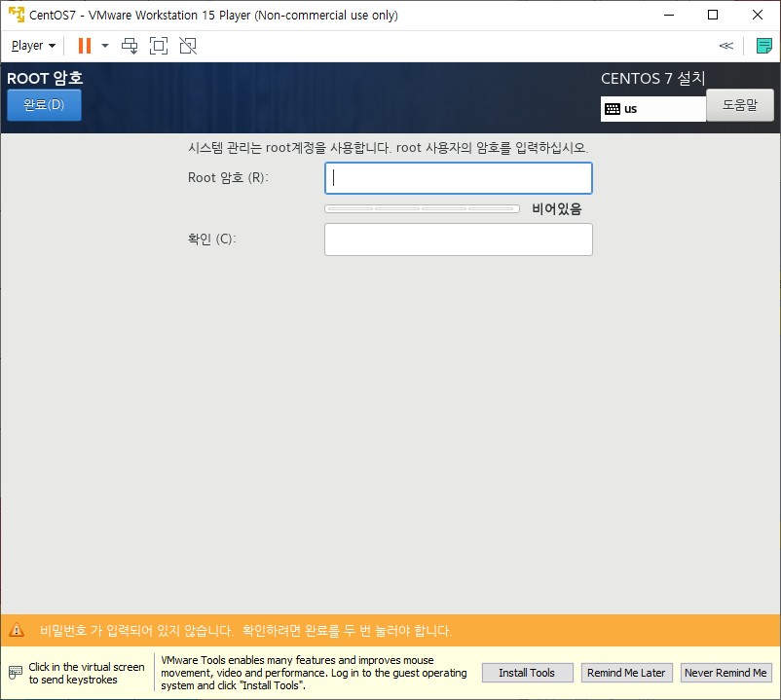Open the green notes icon
This screenshot has width=781, height=700.
(764, 46)
